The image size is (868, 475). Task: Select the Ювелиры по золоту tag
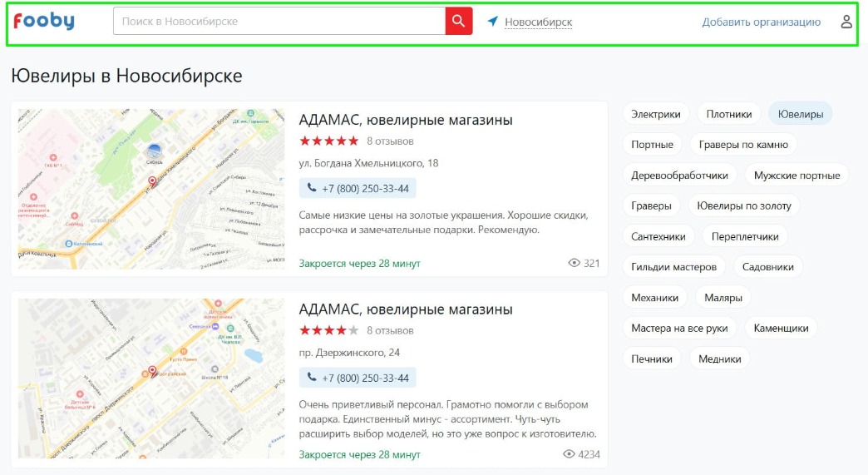744,206
